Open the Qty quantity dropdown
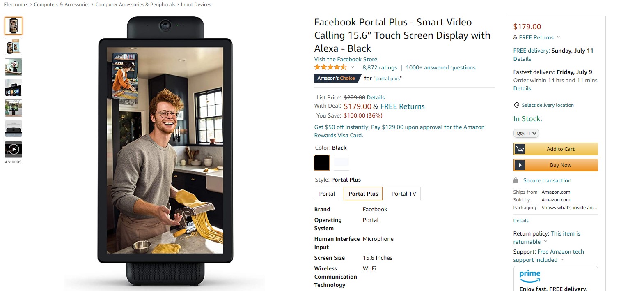Viewport: 644px width, 291px height. click(526, 133)
